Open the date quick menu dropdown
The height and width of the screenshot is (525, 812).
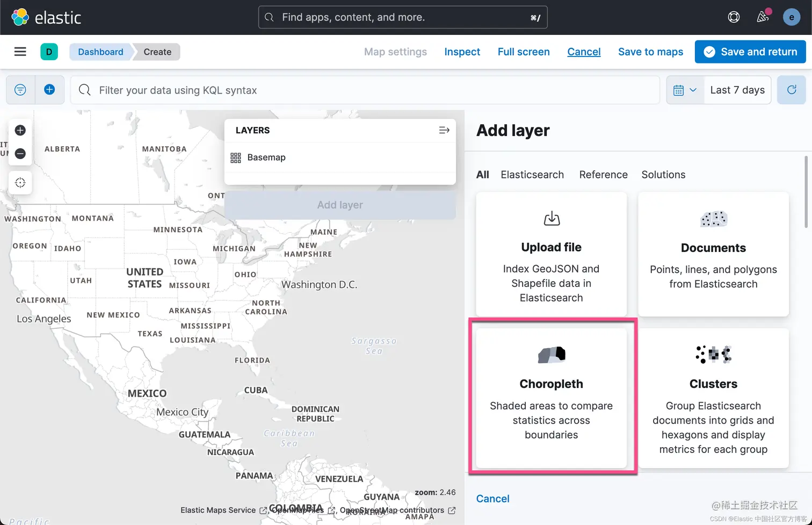685,90
